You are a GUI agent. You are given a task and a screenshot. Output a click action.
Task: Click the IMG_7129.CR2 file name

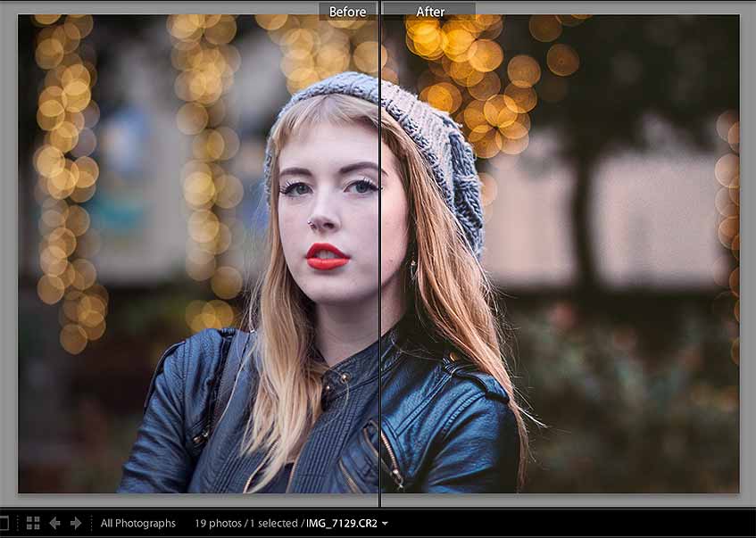pyautogui.click(x=341, y=523)
